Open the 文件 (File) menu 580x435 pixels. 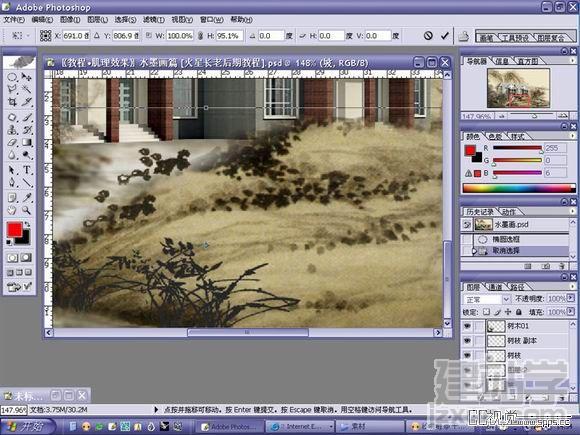click(14, 19)
